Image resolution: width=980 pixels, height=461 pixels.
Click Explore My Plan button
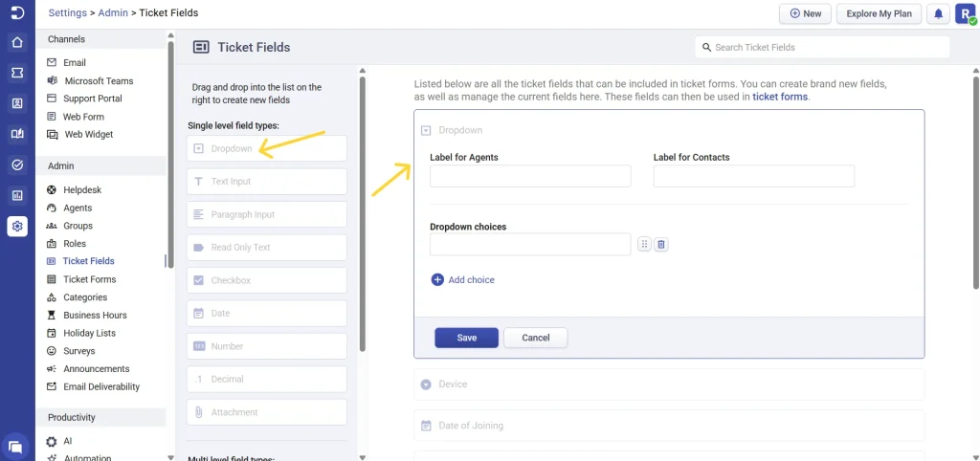[879, 13]
